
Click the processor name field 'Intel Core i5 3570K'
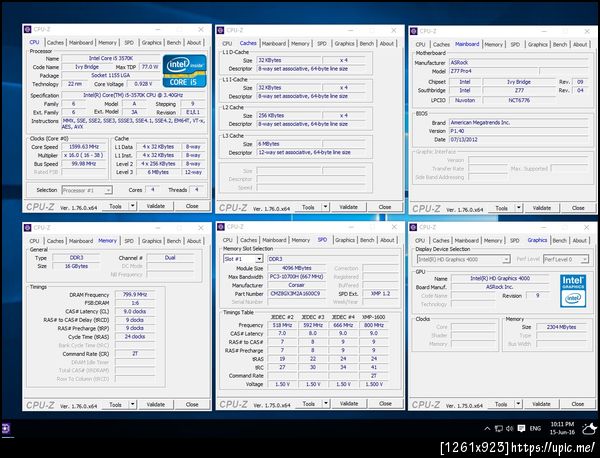click(x=111, y=59)
